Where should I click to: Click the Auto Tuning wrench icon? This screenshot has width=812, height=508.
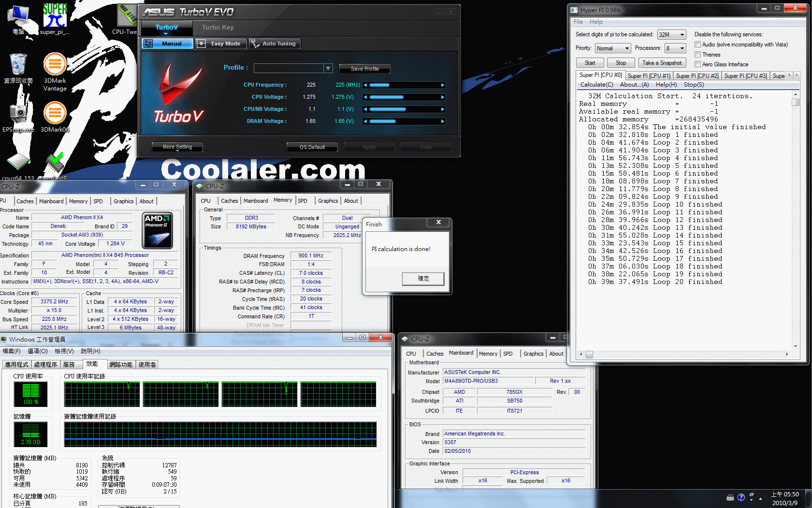[x=255, y=44]
